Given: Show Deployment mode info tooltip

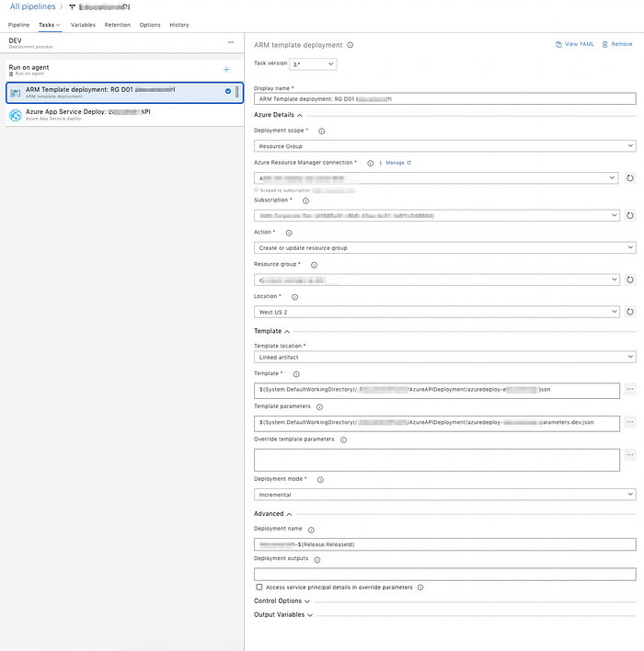Looking at the screenshot, I should [320, 480].
